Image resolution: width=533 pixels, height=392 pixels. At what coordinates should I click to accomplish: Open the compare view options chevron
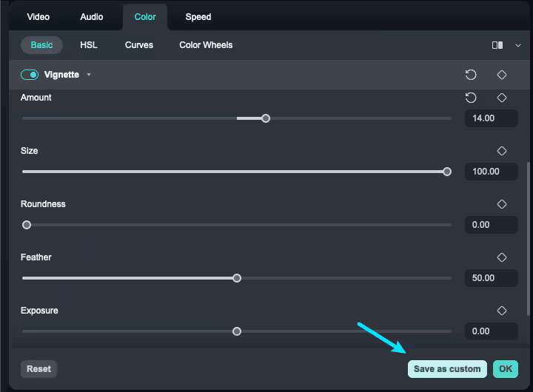[x=517, y=45]
